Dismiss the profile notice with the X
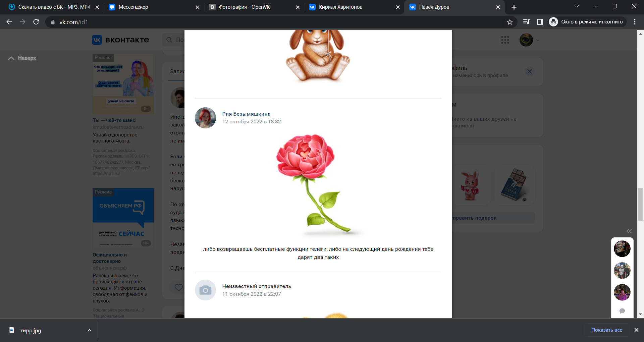 [x=530, y=71]
